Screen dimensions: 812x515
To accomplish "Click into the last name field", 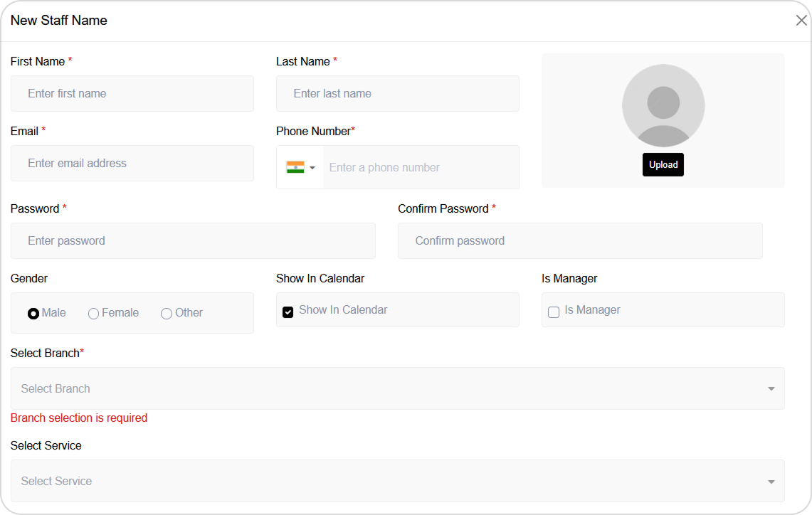I will click(397, 93).
